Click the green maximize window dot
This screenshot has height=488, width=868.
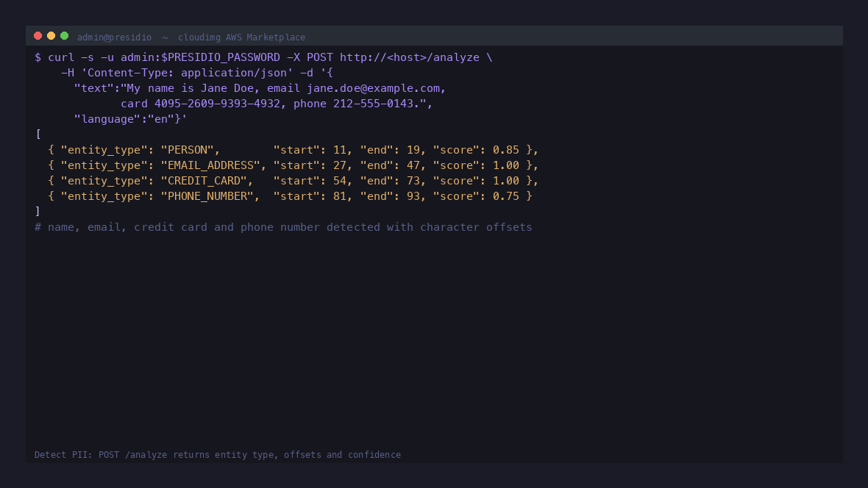pos(64,36)
